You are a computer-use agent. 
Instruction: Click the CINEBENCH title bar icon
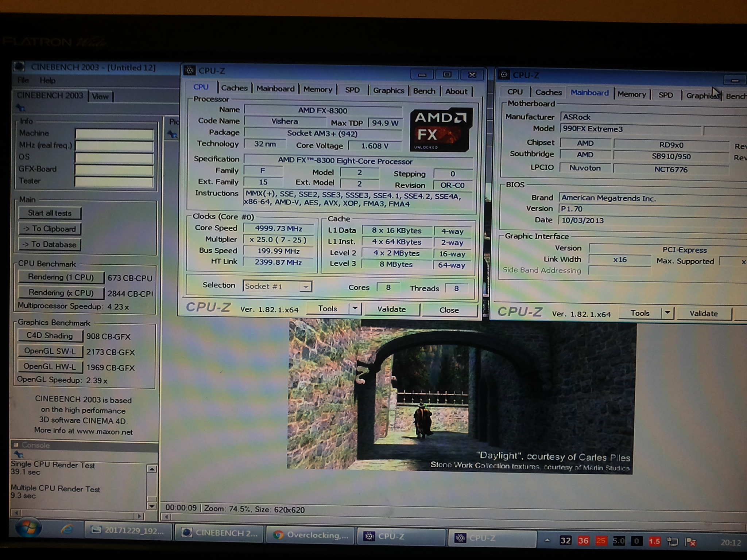19,67
